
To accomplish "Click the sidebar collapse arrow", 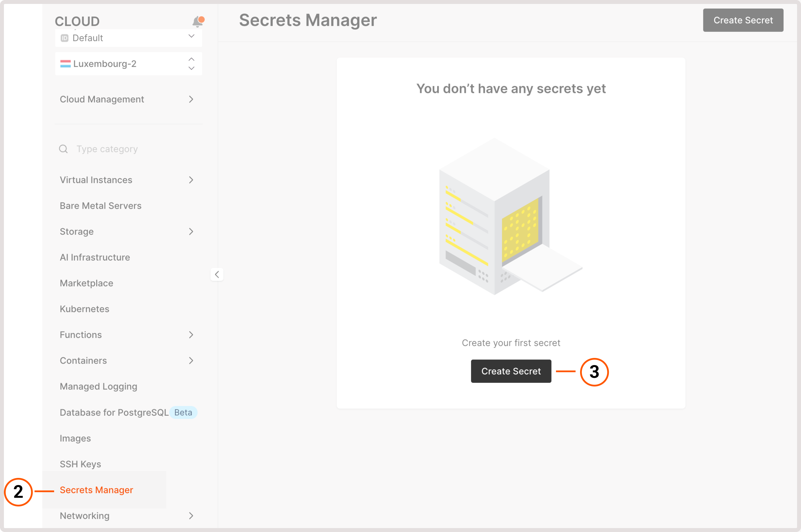I will point(217,274).
